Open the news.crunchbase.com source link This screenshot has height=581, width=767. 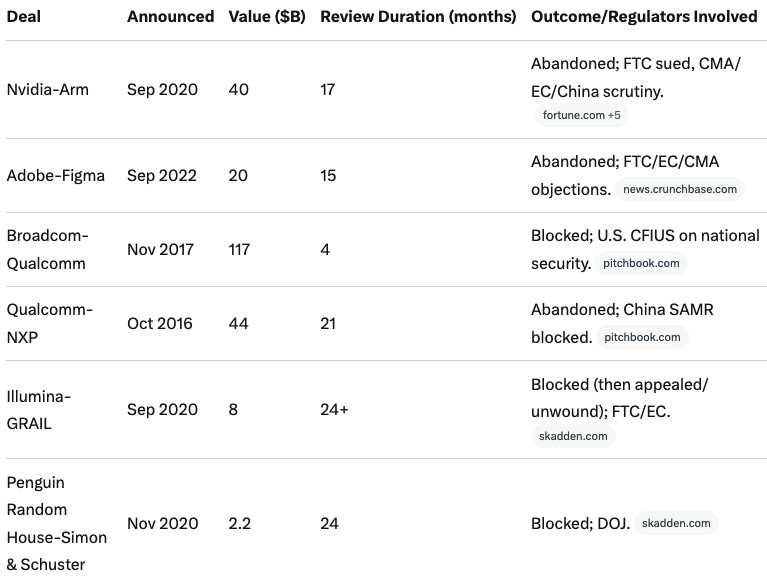679,189
